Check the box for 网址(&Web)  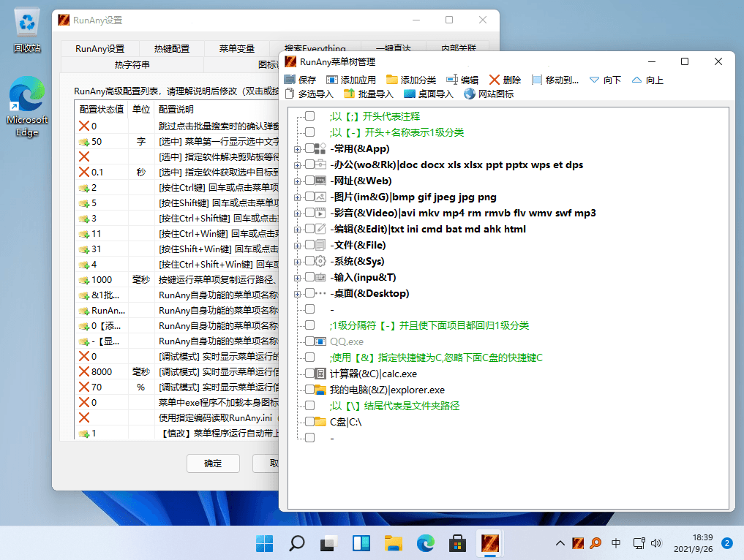click(310, 181)
